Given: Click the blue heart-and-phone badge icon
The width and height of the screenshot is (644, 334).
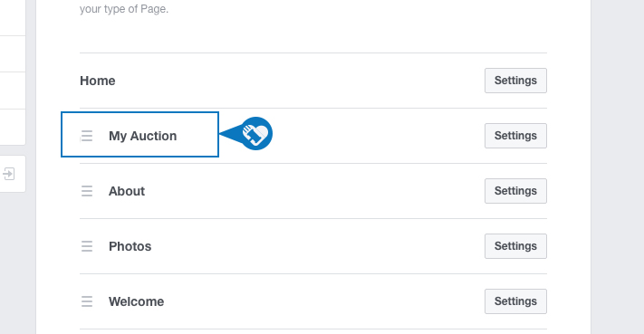Looking at the screenshot, I should click(x=256, y=134).
